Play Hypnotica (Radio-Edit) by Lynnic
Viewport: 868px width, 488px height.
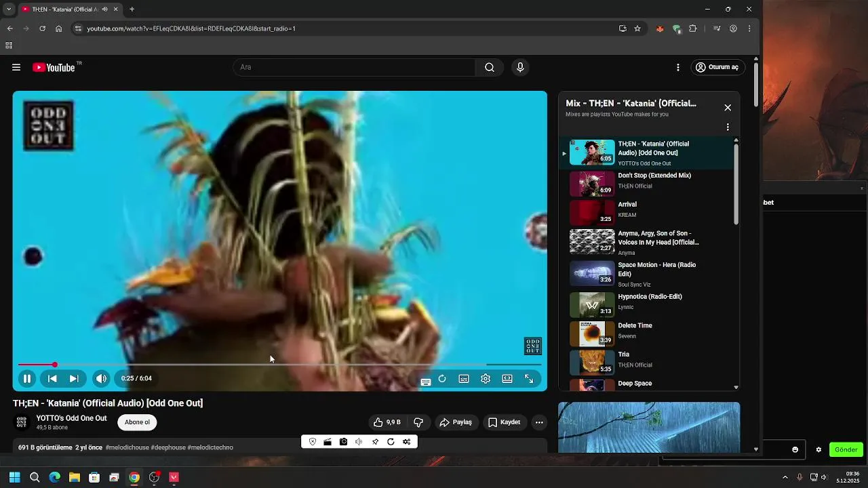point(646,305)
